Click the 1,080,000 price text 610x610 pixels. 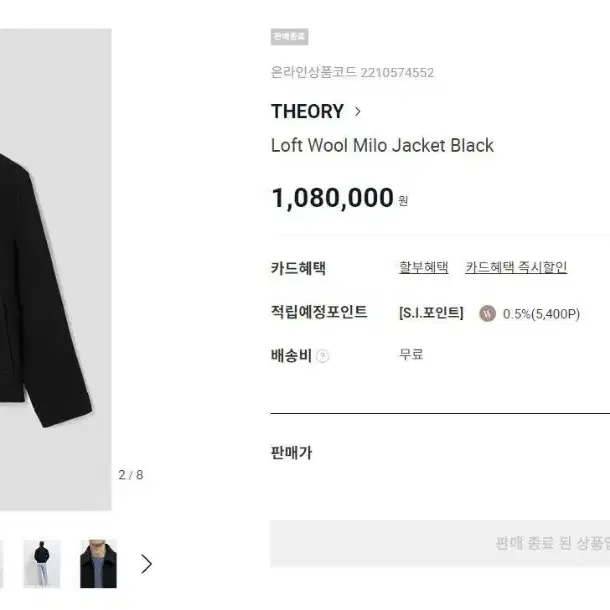tap(333, 198)
